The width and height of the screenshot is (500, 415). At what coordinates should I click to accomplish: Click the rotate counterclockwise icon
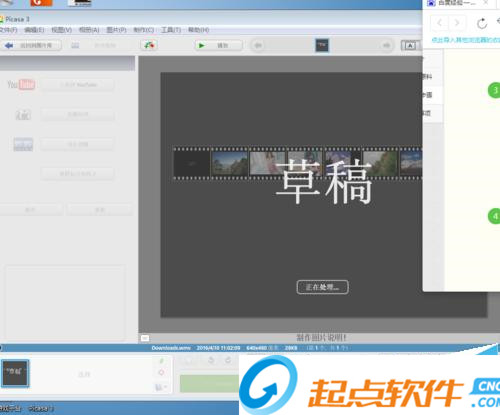(211, 360)
